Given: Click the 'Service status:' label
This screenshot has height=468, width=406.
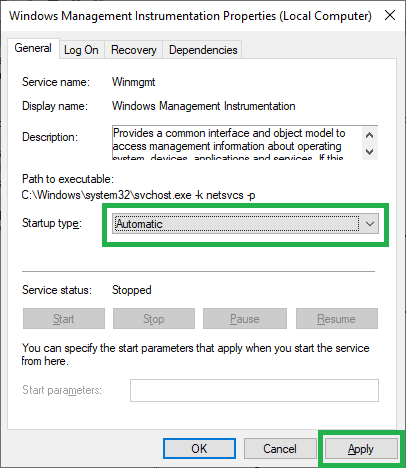Looking at the screenshot, I should coord(57,290).
